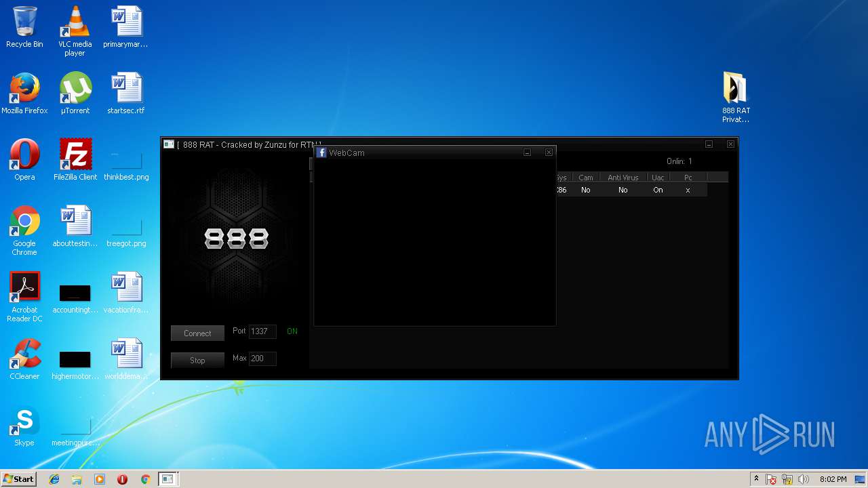
Task: Open vacationfra Word document icon
Action: [126, 293]
